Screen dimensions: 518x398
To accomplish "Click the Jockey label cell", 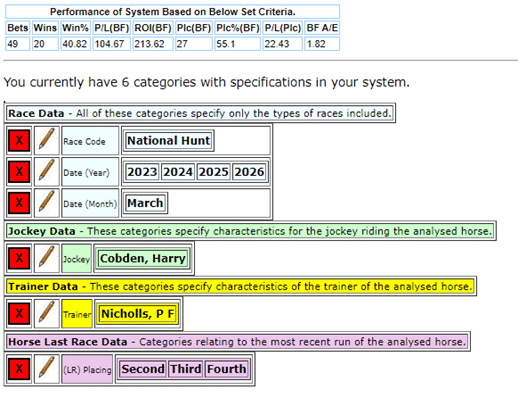I will (77, 258).
